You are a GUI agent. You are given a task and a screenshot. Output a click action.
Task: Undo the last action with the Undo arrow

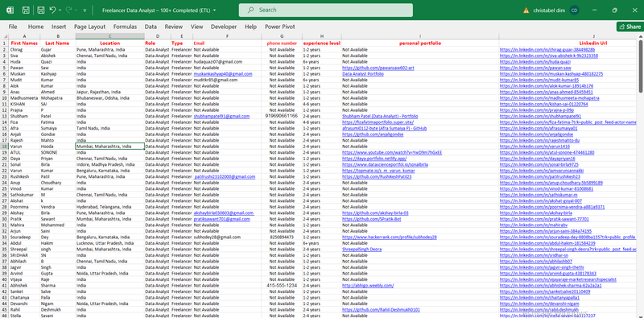pyautogui.click(x=52, y=10)
